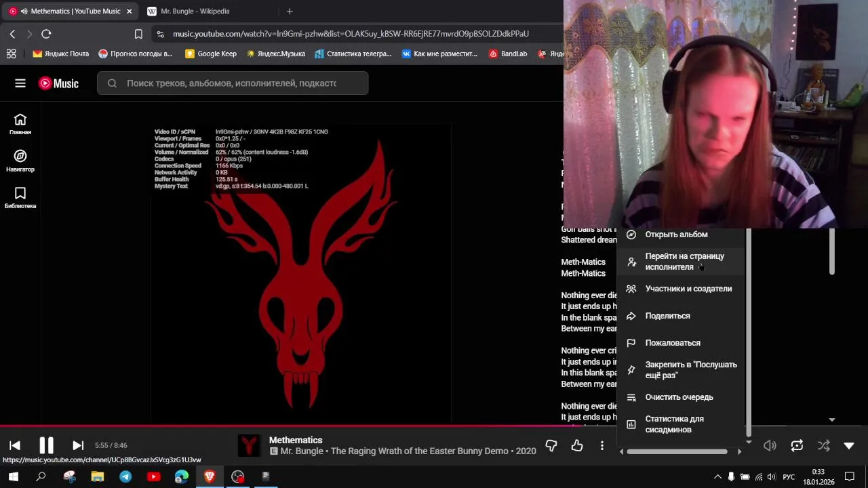Show hidden system tray icons
This screenshot has width=868, height=488.
(x=717, y=476)
